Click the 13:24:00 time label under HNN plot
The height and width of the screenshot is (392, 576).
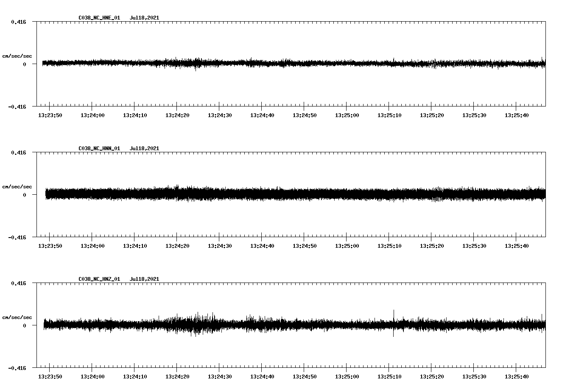click(92, 246)
